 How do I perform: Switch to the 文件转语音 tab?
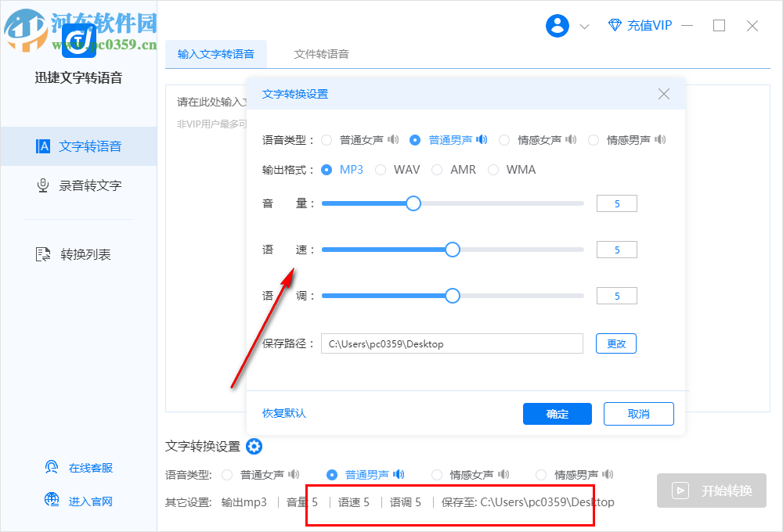coord(323,54)
